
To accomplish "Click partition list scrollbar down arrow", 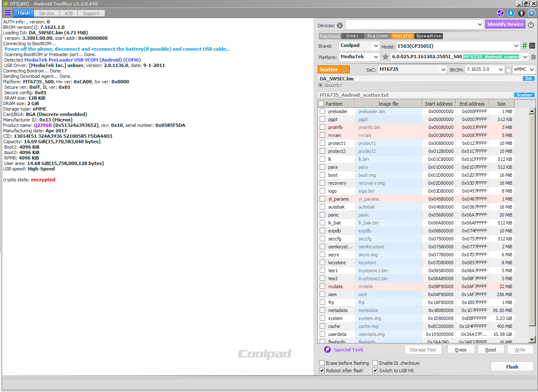I will [532, 339].
